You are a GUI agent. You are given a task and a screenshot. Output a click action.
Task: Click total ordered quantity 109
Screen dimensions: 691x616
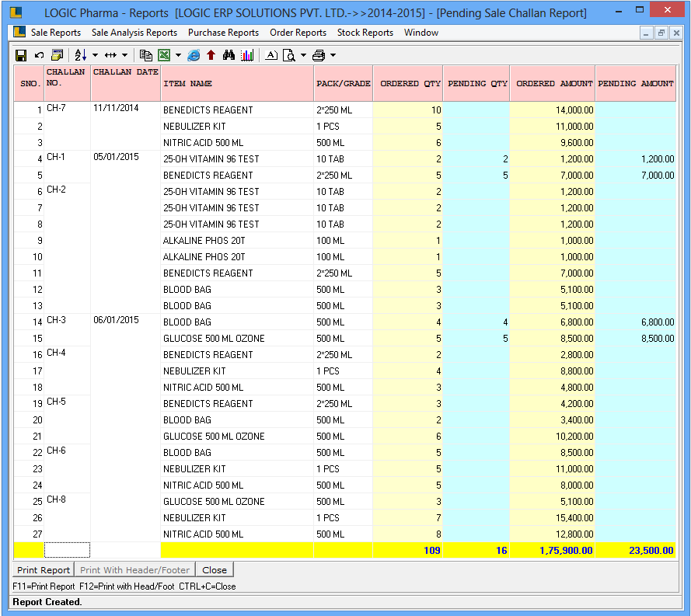[408, 551]
